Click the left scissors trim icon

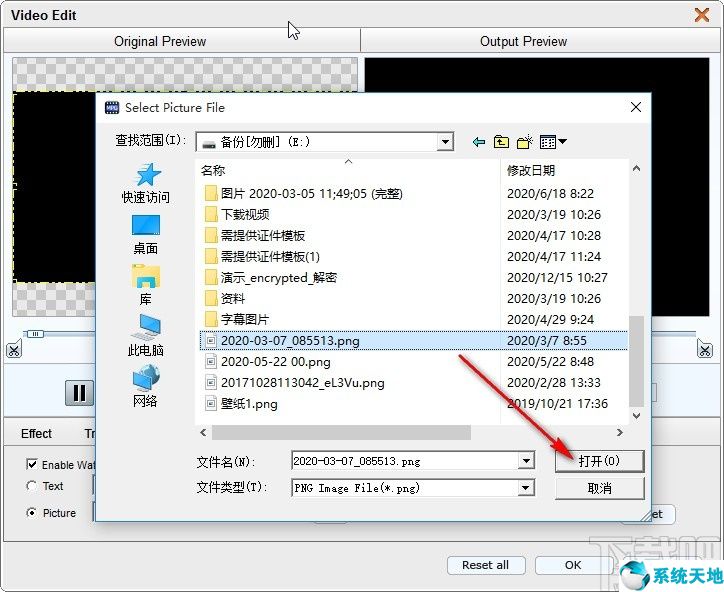[14, 349]
